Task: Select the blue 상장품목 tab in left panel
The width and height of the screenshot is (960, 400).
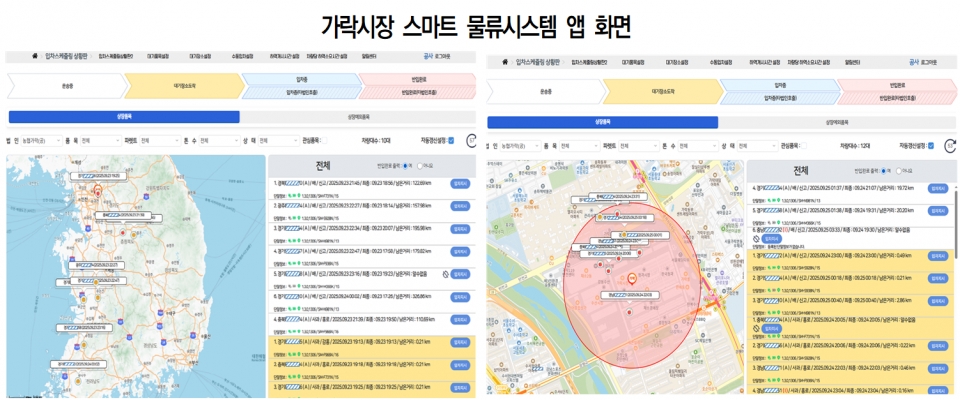Action: (124, 116)
